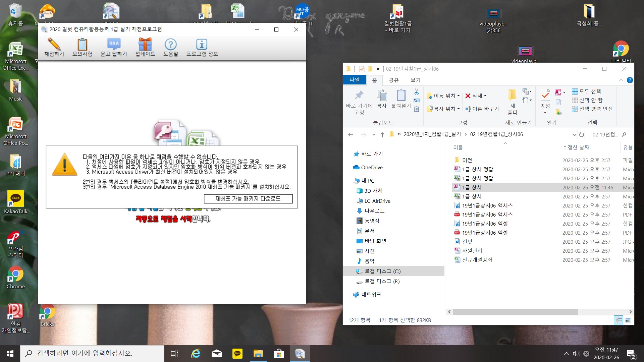Switch to the 보기 ribbon tab
The width and height of the screenshot is (644, 362).
pyautogui.click(x=415, y=80)
